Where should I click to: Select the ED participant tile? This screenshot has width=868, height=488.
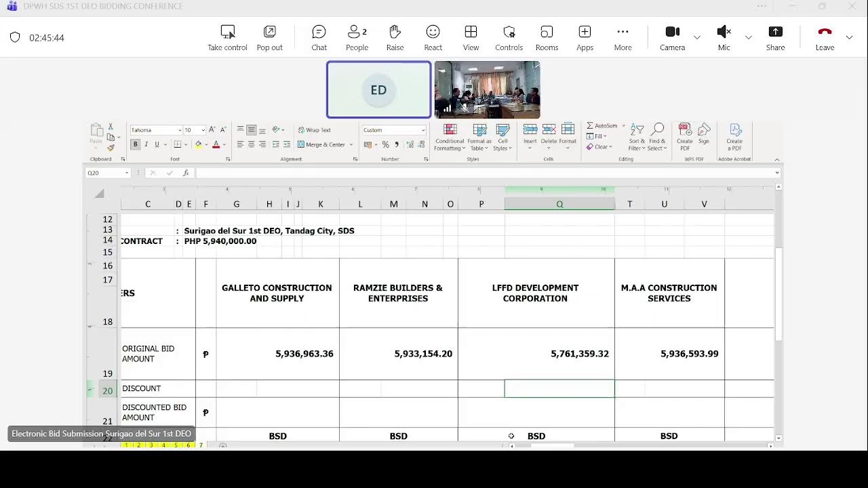[x=378, y=89]
